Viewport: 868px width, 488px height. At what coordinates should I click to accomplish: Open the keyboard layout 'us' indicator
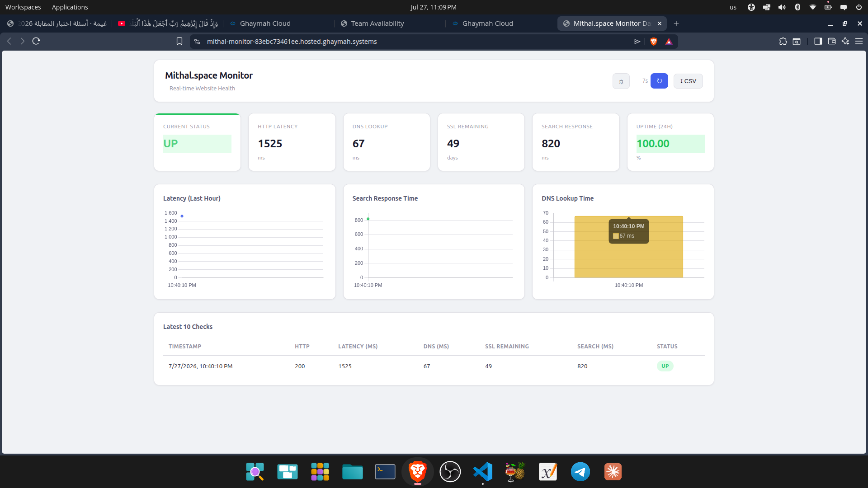point(733,7)
